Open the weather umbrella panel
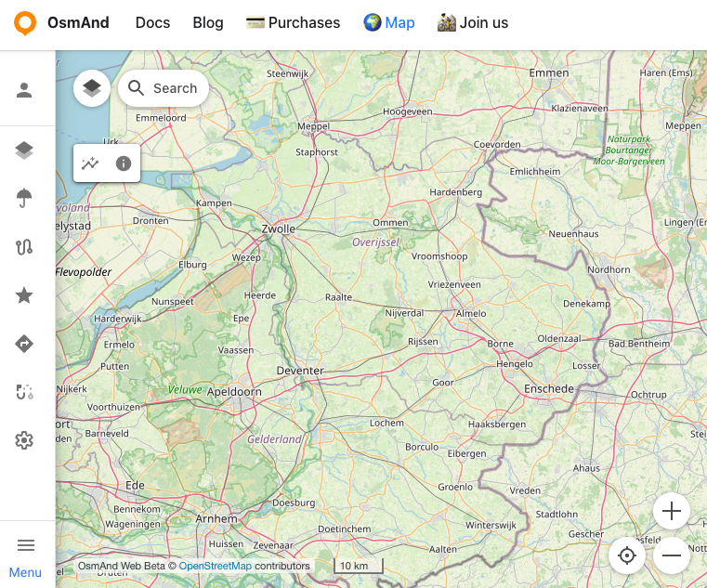 [x=25, y=198]
